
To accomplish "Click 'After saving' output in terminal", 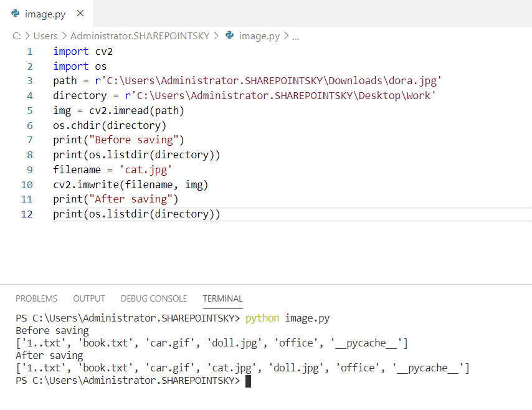I will point(49,355).
